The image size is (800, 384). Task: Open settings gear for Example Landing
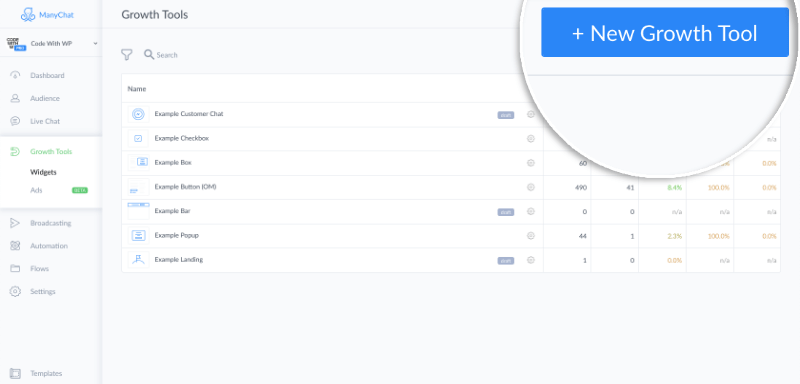coord(531,260)
